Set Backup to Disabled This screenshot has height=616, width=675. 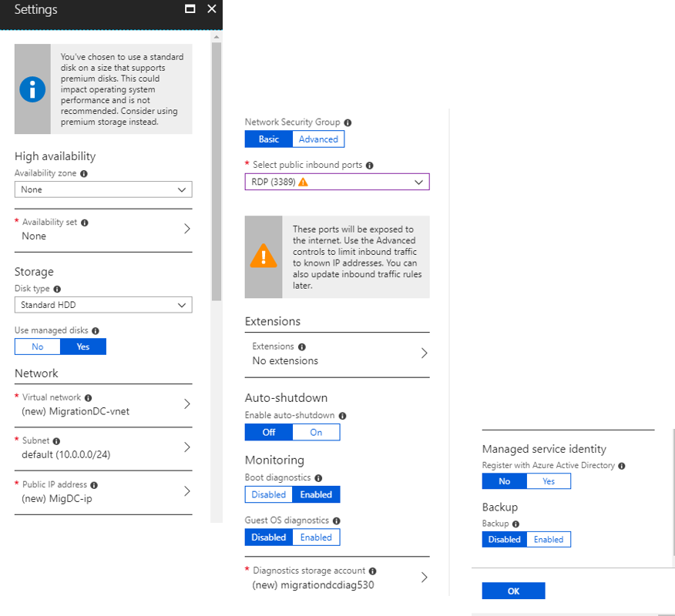pyautogui.click(x=505, y=540)
